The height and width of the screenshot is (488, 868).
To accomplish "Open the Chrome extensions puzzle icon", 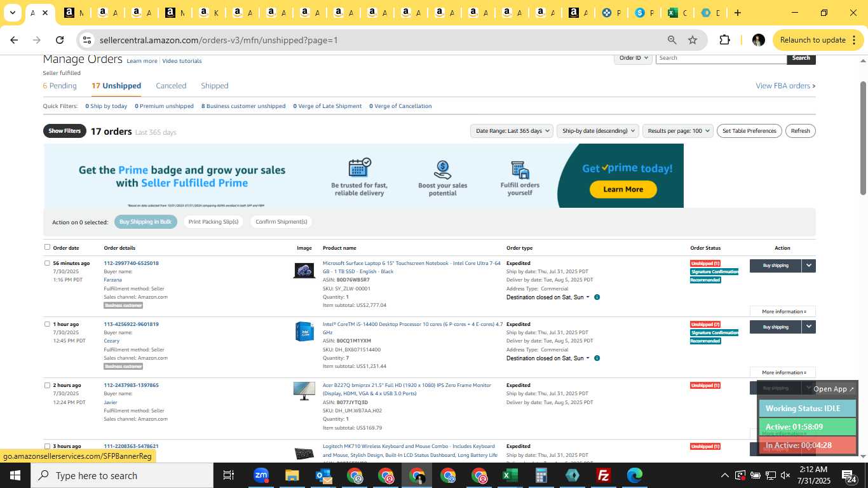I will tap(724, 40).
